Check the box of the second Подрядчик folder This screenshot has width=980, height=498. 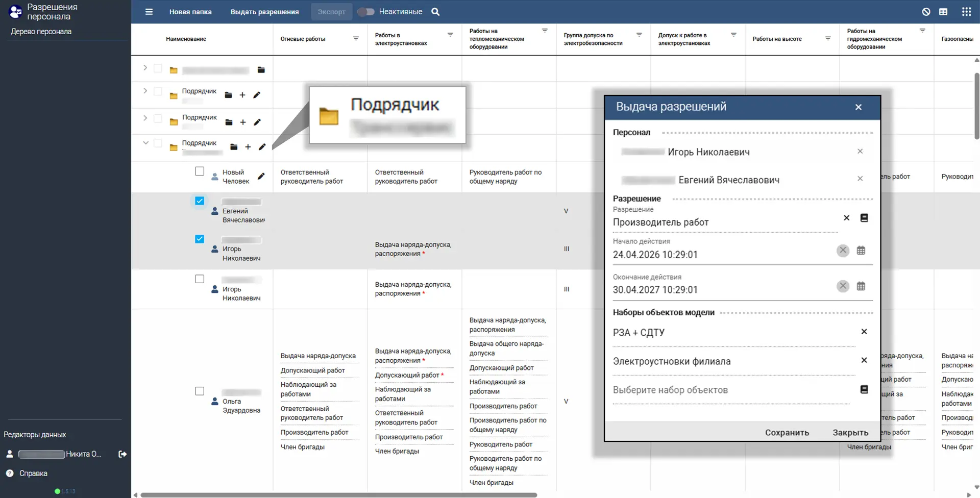pyautogui.click(x=158, y=118)
